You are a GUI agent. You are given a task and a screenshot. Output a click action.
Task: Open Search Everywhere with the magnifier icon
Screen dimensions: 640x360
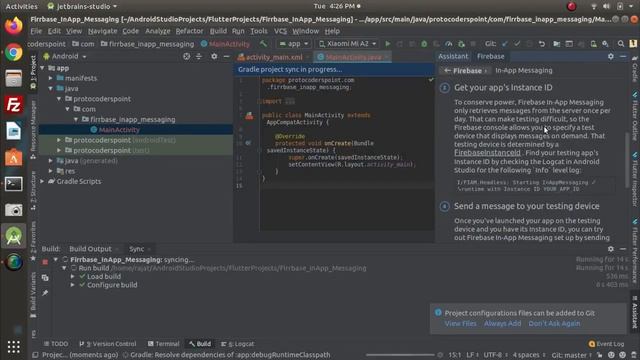tap(621, 44)
